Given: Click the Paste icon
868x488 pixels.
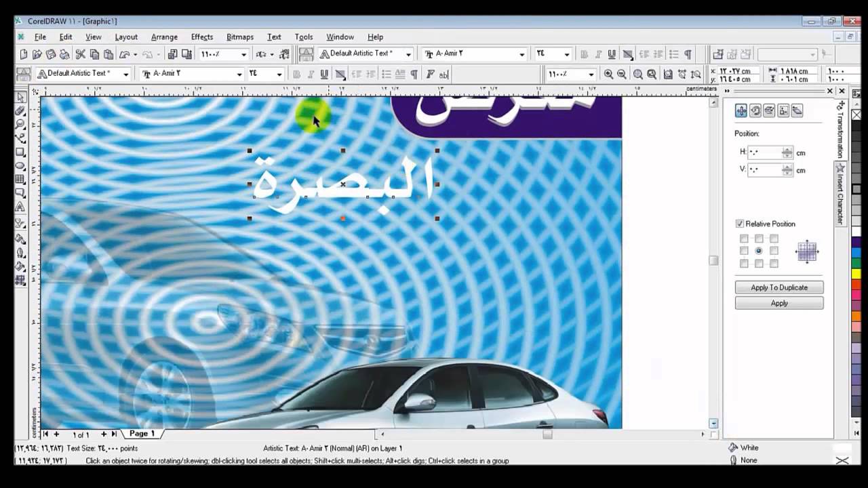Looking at the screenshot, I should 108,54.
